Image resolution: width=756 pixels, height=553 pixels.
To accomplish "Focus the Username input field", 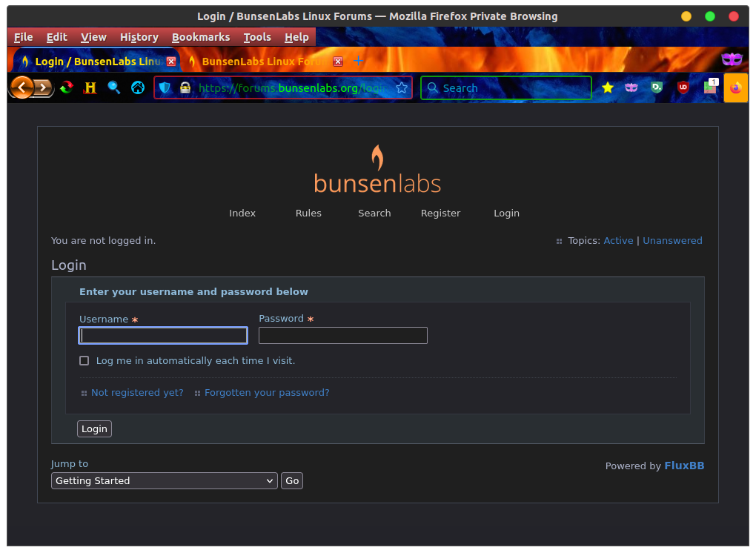I will click(x=163, y=336).
